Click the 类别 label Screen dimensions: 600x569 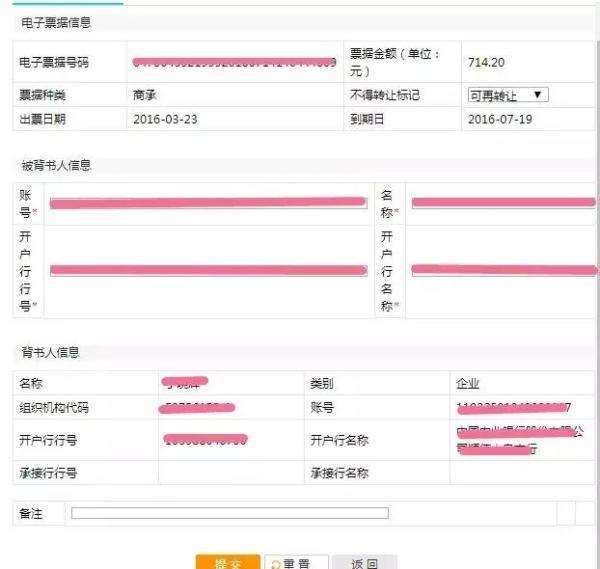322,383
